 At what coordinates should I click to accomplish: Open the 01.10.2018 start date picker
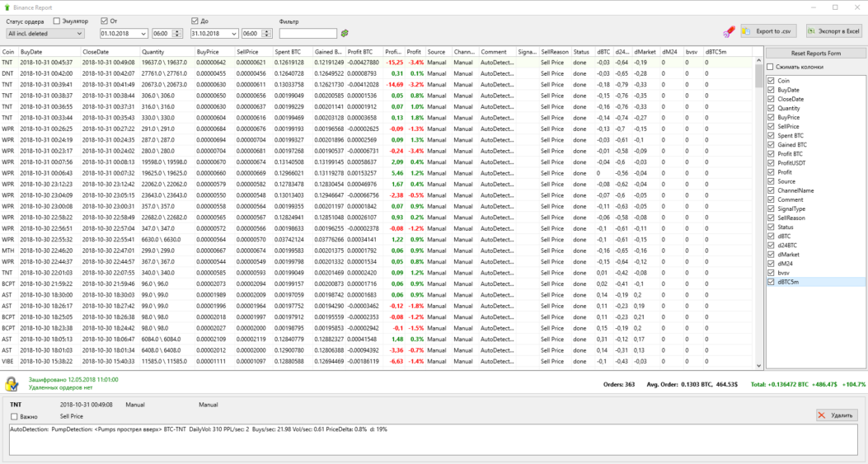[x=124, y=34]
